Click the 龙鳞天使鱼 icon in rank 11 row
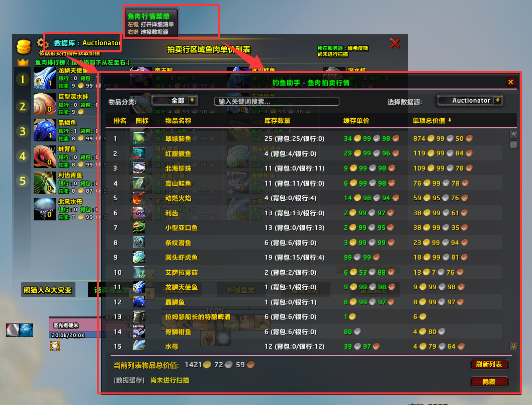532x405 pixels. tap(138, 287)
